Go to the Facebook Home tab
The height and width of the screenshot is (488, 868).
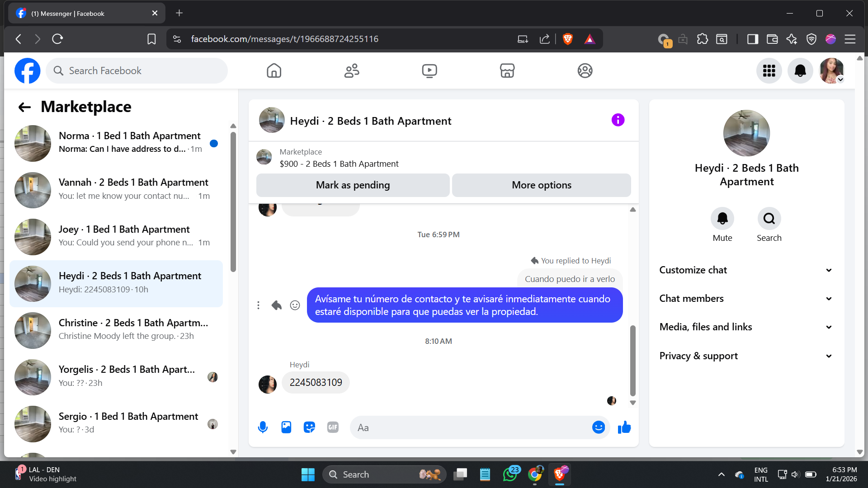(274, 71)
